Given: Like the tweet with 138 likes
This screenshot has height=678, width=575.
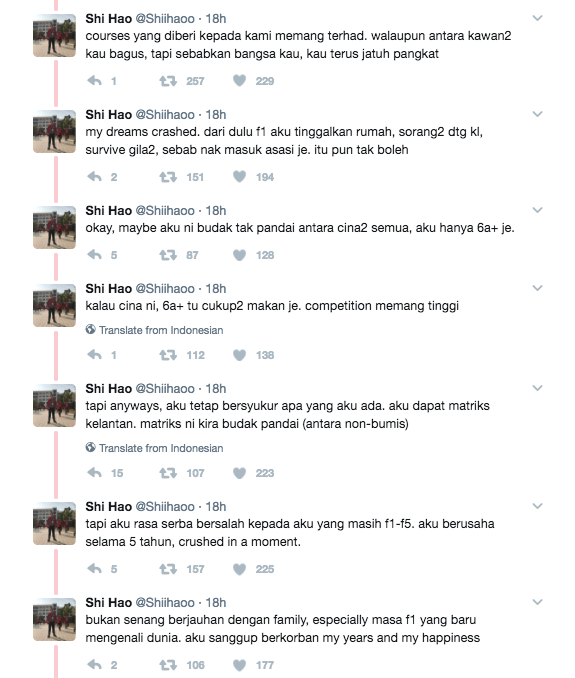Looking at the screenshot, I should pyautogui.click(x=240, y=355).
